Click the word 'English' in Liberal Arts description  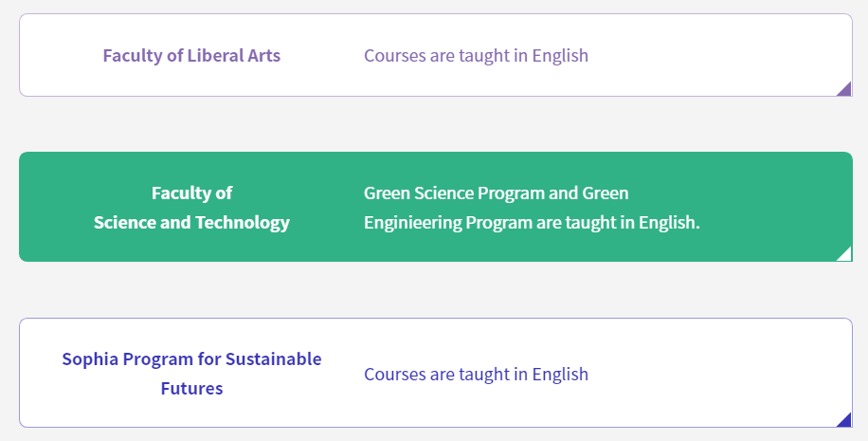560,55
